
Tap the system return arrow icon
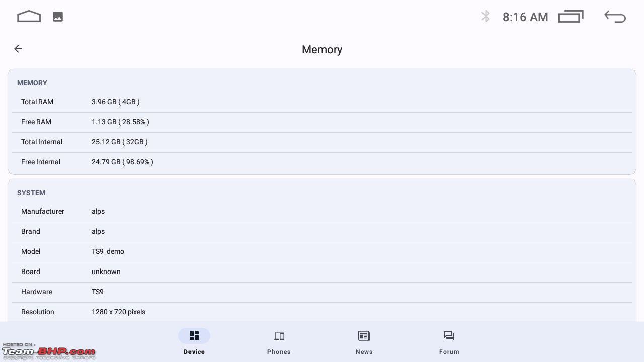[615, 17]
